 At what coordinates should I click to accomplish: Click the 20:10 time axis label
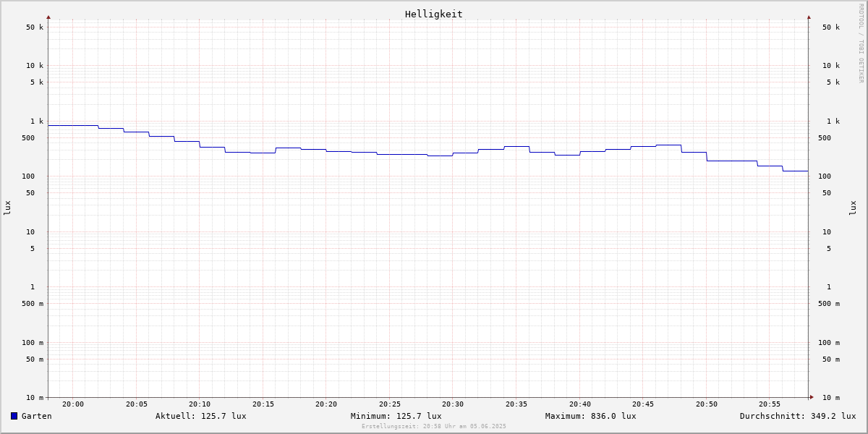(x=200, y=404)
